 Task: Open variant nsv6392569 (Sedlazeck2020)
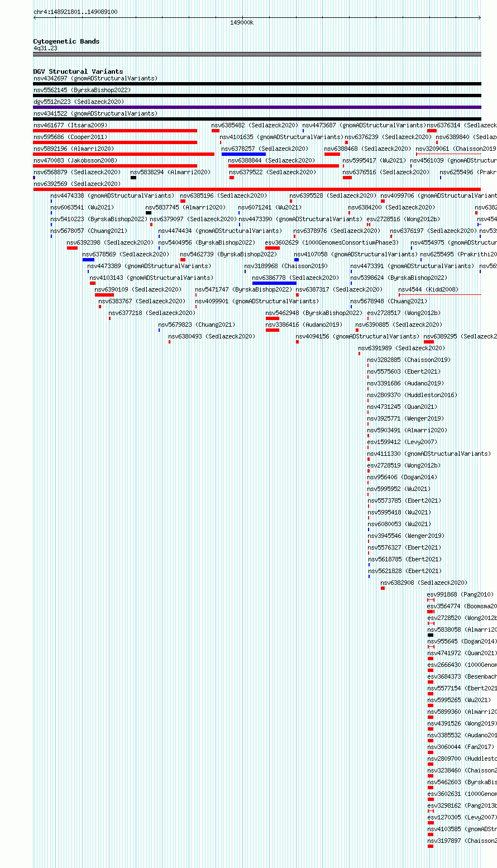pos(77,184)
